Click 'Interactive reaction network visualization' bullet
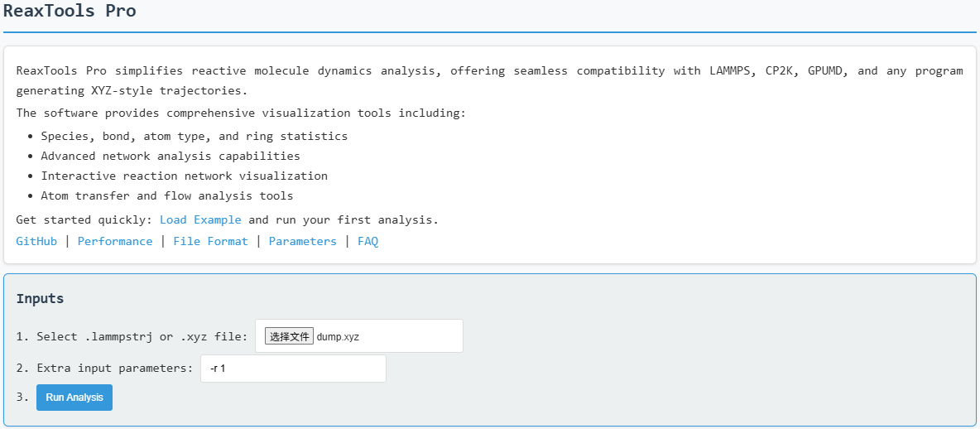Screen dimensions: 980x429 [x=184, y=176]
